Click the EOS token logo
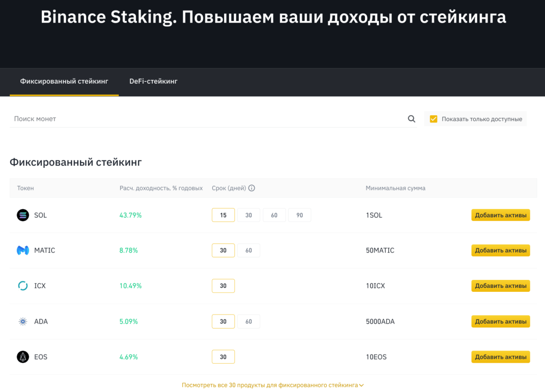Screen dimensions: 545x392 (23, 357)
